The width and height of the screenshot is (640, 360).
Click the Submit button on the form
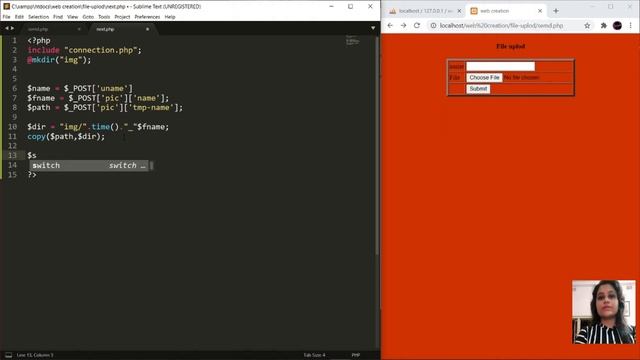click(x=478, y=89)
